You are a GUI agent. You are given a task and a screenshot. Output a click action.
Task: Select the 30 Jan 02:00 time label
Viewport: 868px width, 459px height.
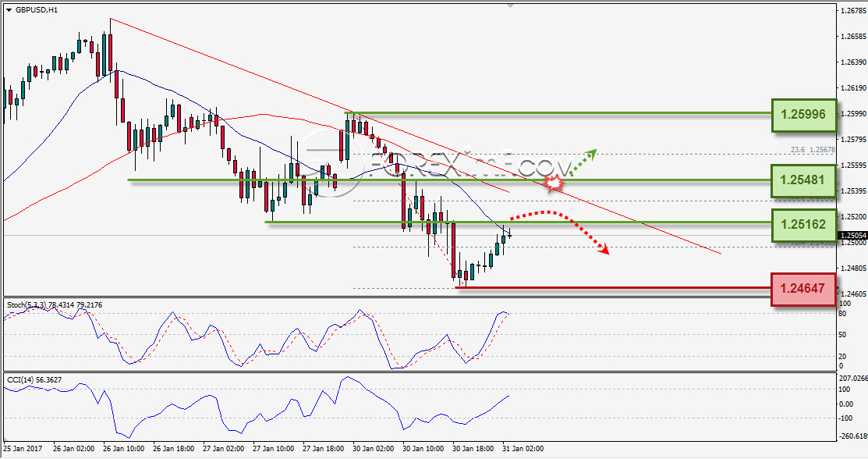coord(373,449)
